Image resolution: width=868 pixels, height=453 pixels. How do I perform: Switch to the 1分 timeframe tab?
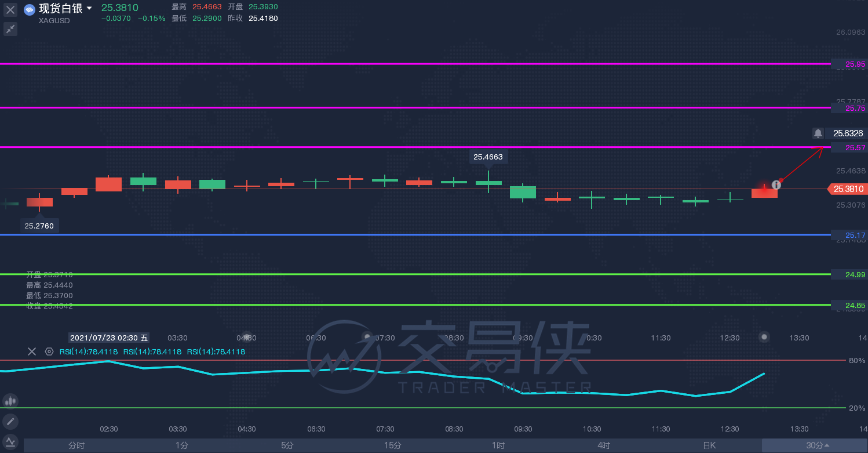[x=181, y=445]
